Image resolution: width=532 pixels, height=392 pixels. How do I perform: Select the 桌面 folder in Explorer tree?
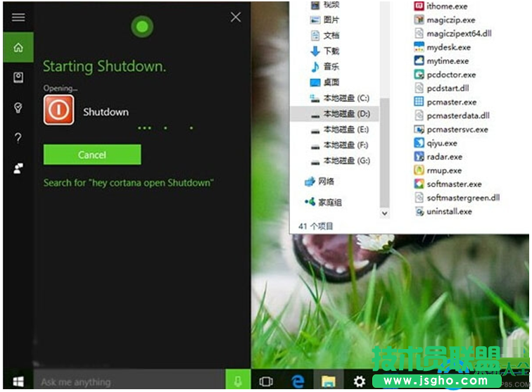tap(325, 82)
